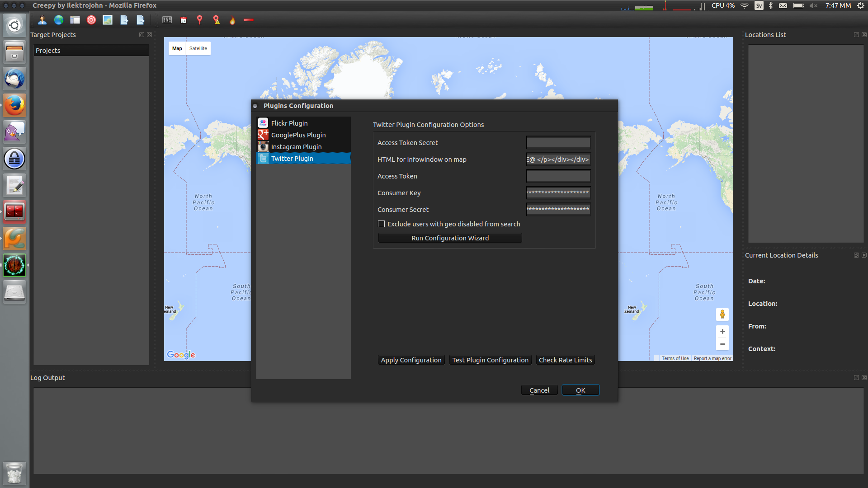This screenshot has width=868, height=488.
Task: Click the Consumer Secret field
Action: click(x=558, y=209)
